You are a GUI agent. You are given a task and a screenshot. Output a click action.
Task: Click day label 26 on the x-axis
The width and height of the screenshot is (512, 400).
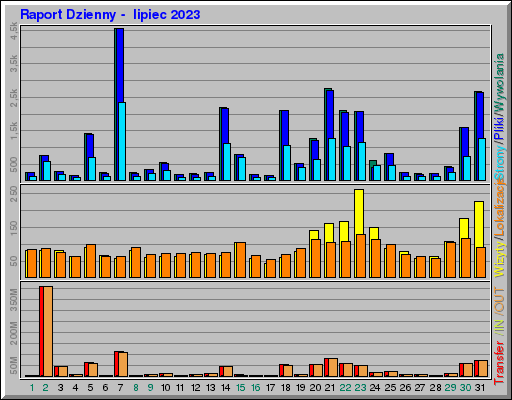pyautogui.click(x=405, y=388)
